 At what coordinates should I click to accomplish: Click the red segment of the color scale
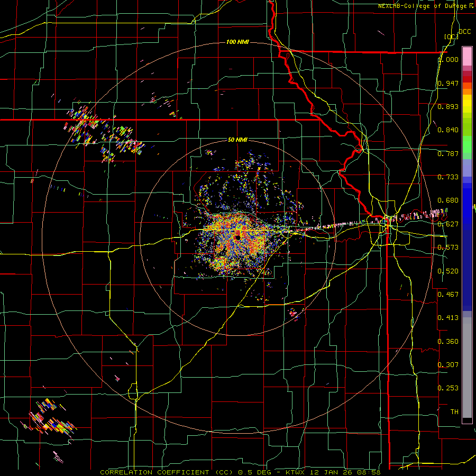[467, 79]
